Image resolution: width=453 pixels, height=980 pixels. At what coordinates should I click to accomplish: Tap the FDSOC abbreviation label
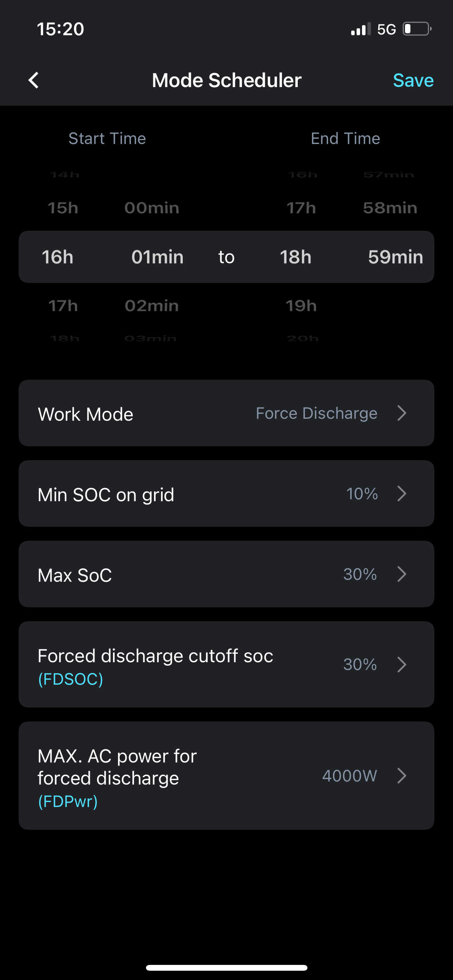point(70,679)
